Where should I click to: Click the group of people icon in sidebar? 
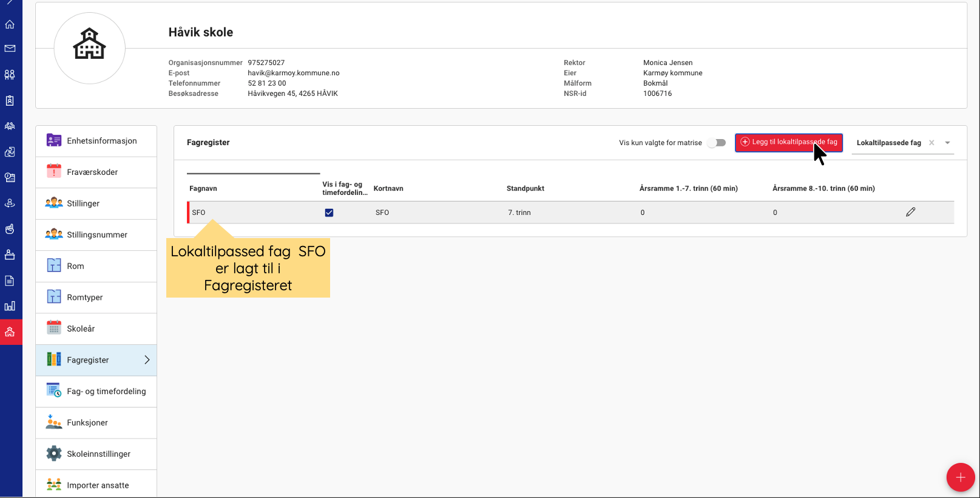click(10, 126)
